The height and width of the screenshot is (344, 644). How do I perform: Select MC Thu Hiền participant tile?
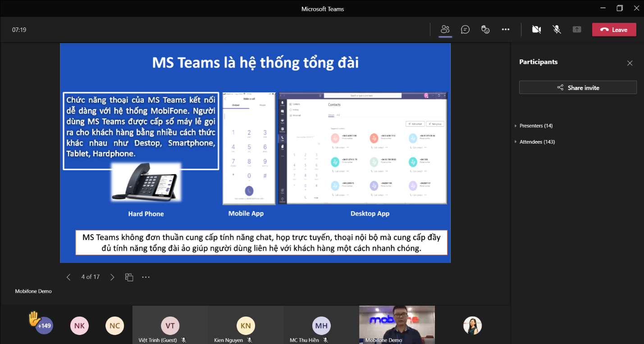(x=321, y=325)
